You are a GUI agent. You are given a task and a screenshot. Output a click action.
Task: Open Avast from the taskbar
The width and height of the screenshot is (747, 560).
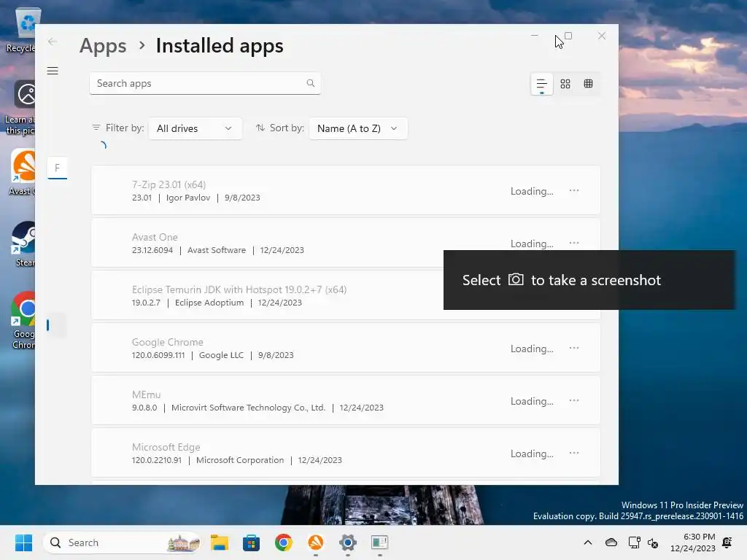(315, 542)
